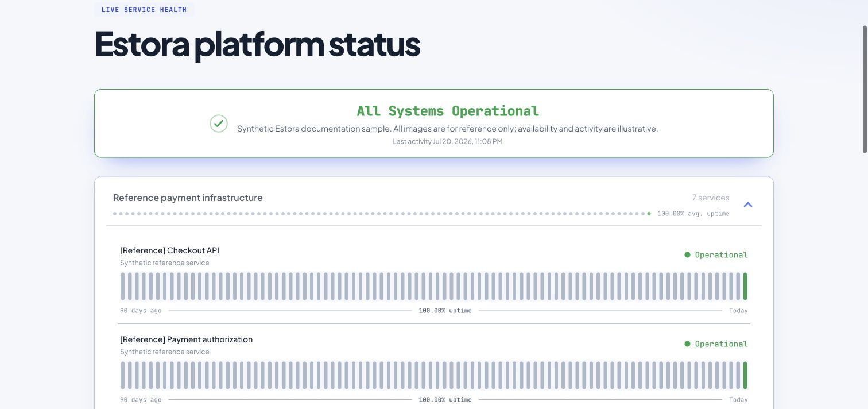Click the page vertical scrollbar thumb
Viewport: 868px width, 409px height.
(865, 89)
